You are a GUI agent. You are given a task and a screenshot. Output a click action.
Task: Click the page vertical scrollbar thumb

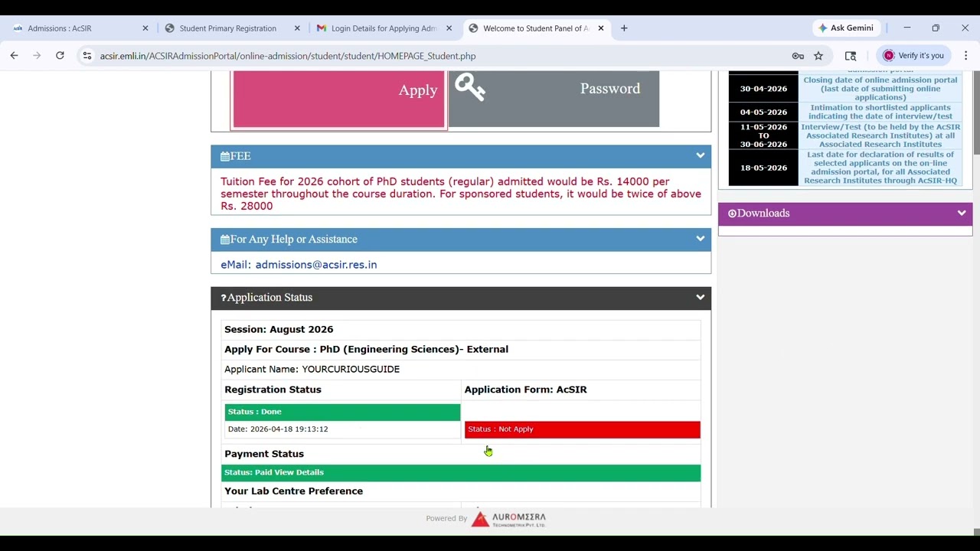click(976, 112)
